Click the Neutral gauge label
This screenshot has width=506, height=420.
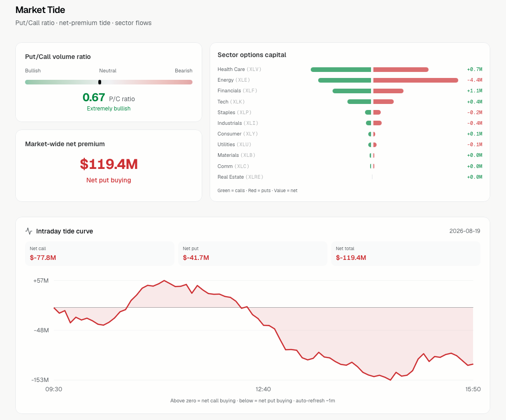coord(108,71)
